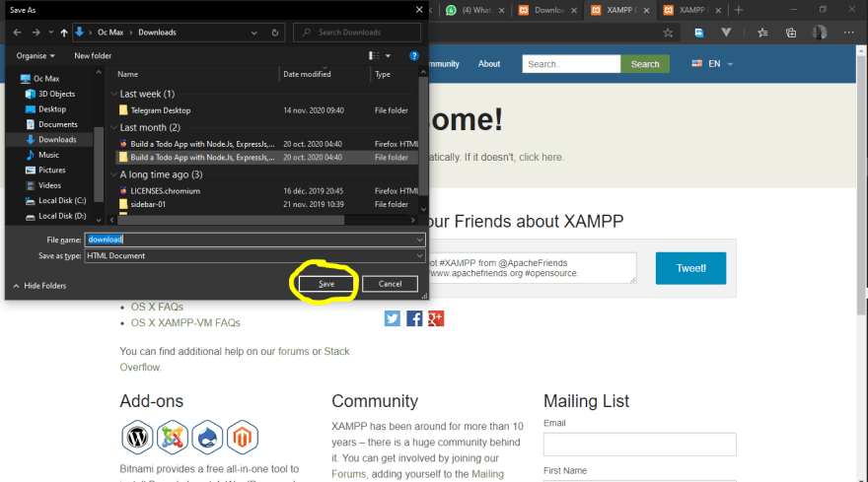Screen dimensions: 868x482
Task: Open the WordPress add-on icon
Action: coord(137,438)
